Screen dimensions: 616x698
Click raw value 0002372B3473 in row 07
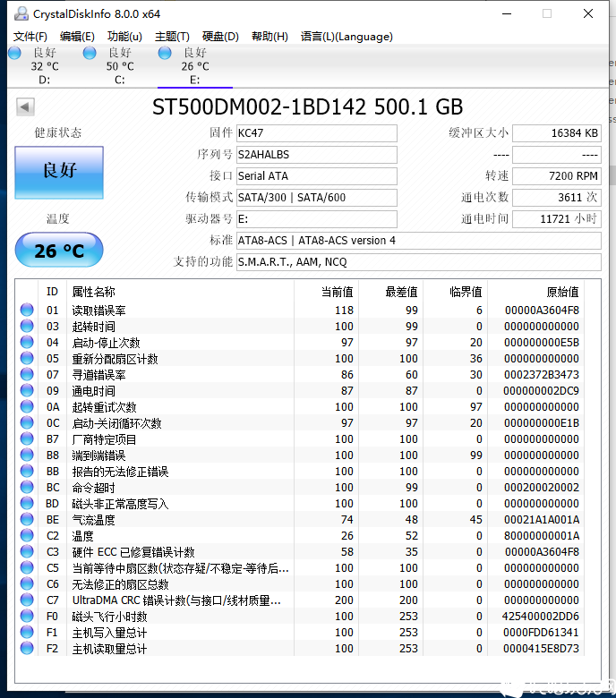pos(541,375)
